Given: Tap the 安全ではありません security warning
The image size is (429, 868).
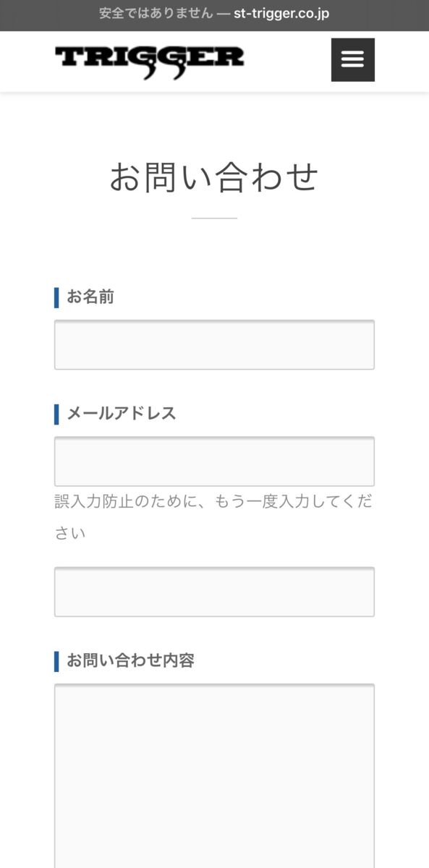Looking at the screenshot, I should click(155, 14).
